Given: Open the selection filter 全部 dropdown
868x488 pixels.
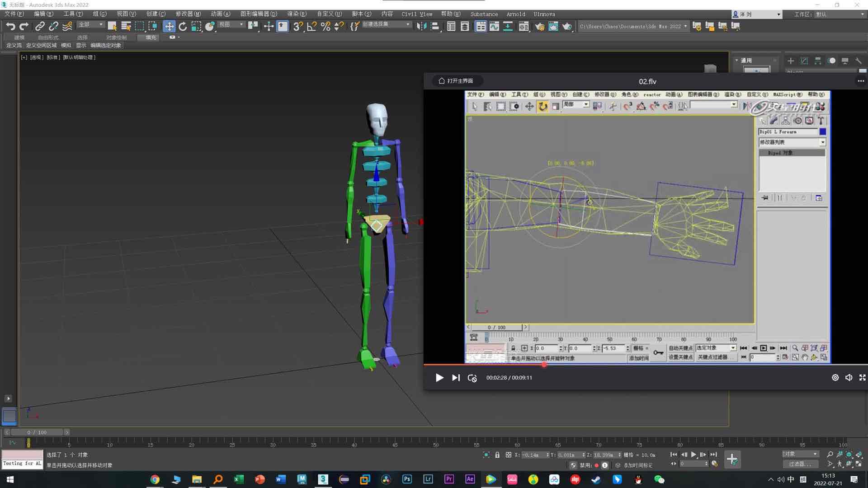Looking at the screenshot, I should point(90,24).
